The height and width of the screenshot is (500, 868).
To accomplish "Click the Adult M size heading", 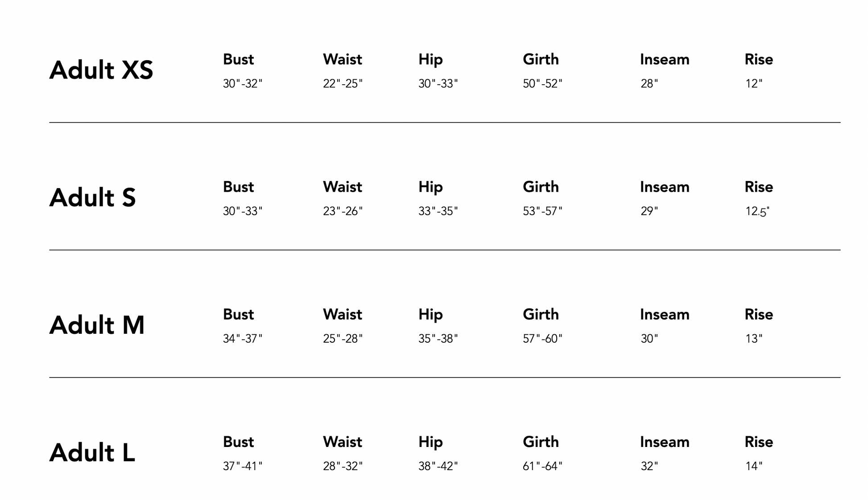I will 97,325.
